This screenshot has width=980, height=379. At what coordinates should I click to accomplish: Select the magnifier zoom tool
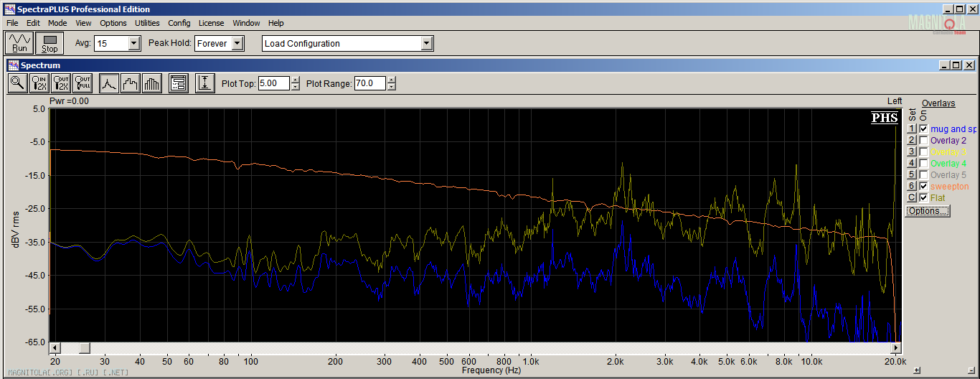(17, 83)
